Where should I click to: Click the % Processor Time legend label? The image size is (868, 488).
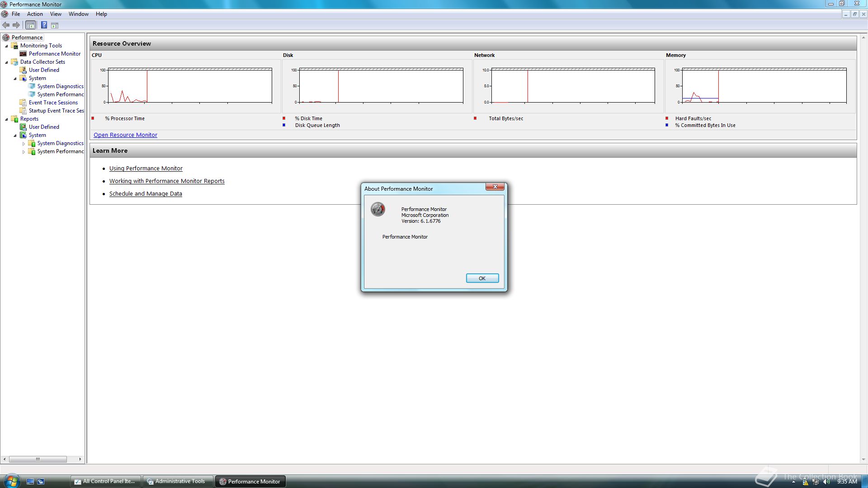pyautogui.click(x=125, y=119)
